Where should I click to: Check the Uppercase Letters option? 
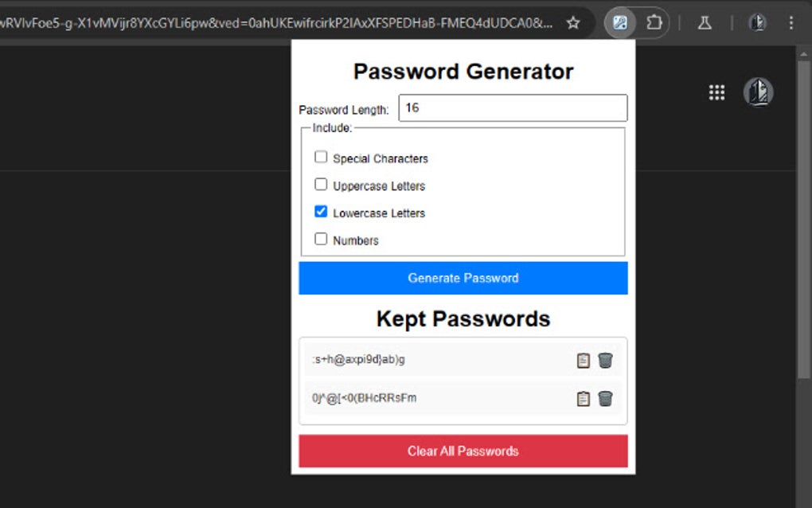coord(321,185)
